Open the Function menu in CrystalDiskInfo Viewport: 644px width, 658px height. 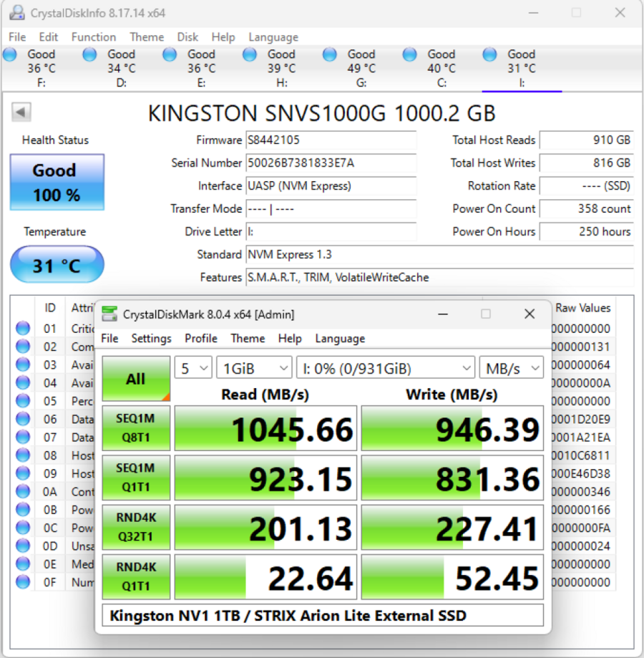(94, 37)
